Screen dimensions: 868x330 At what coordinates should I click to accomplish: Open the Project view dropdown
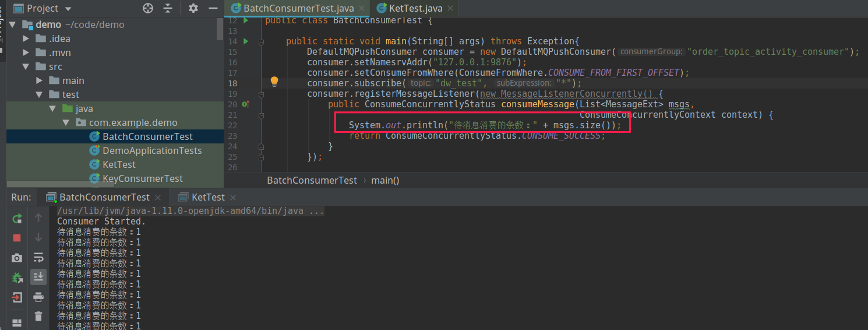(68, 9)
